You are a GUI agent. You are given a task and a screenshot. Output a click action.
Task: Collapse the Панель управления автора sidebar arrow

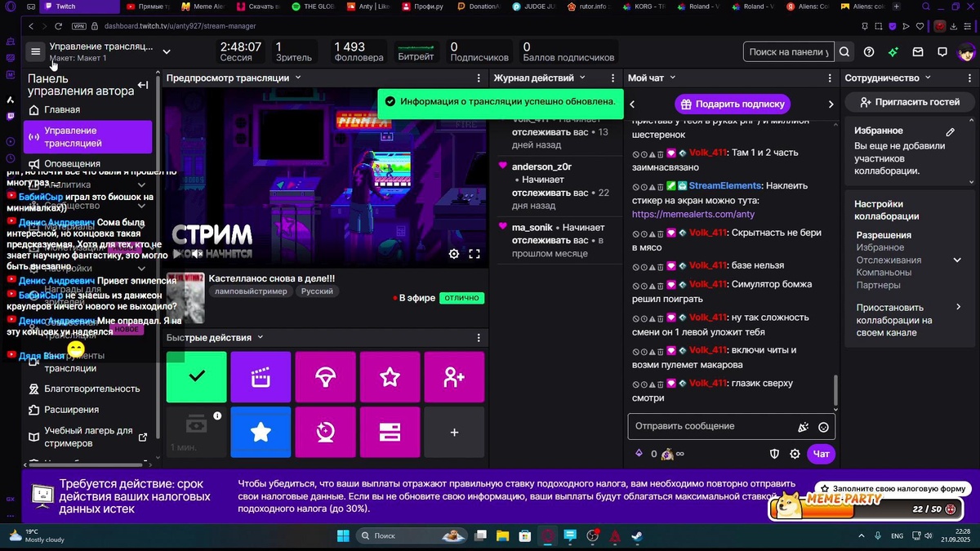tap(143, 85)
